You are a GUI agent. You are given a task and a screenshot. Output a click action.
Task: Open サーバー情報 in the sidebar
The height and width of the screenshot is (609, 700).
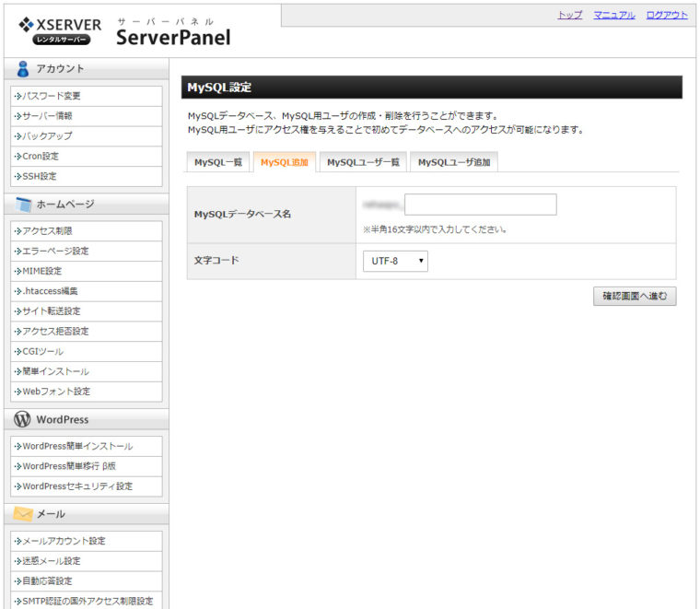[87, 116]
